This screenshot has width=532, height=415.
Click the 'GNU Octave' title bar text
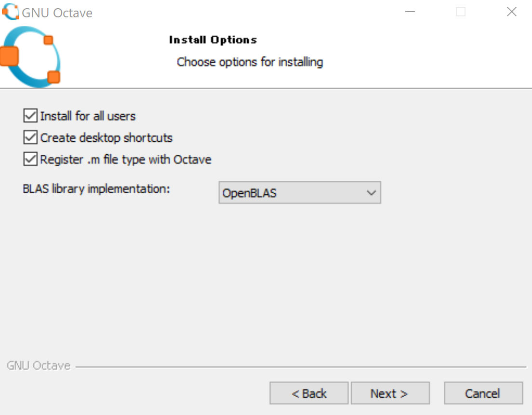coord(57,13)
